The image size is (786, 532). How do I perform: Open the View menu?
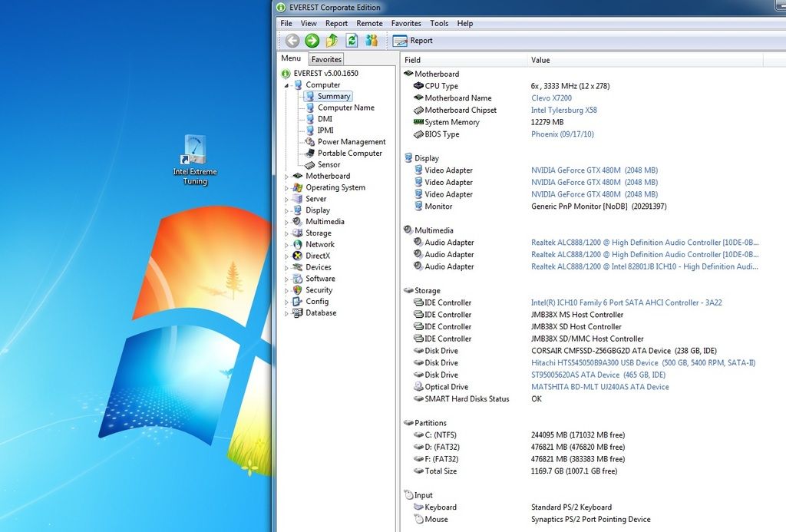tap(309, 23)
